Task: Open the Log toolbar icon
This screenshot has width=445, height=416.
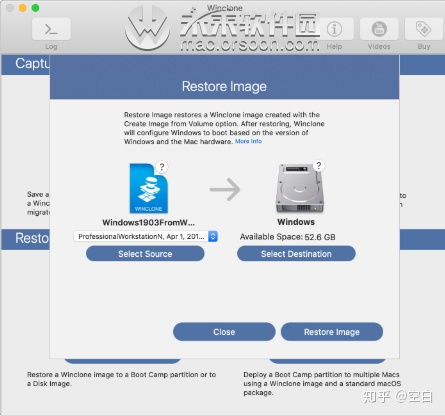Action: click(51, 29)
